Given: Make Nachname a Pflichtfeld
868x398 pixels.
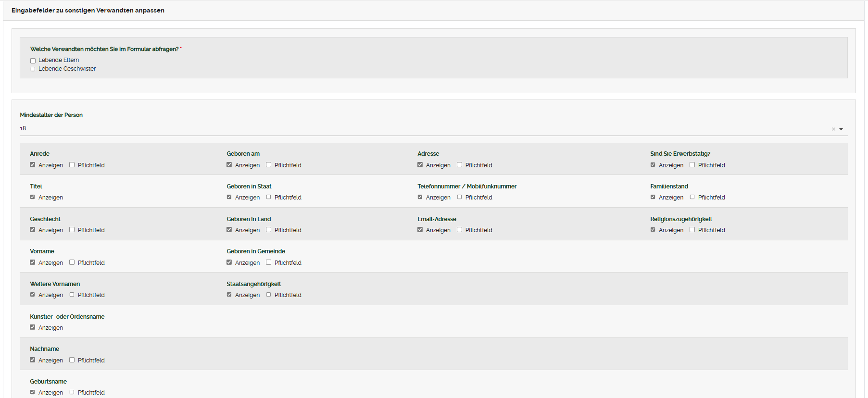Looking at the screenshot, I should click(72, 360).
